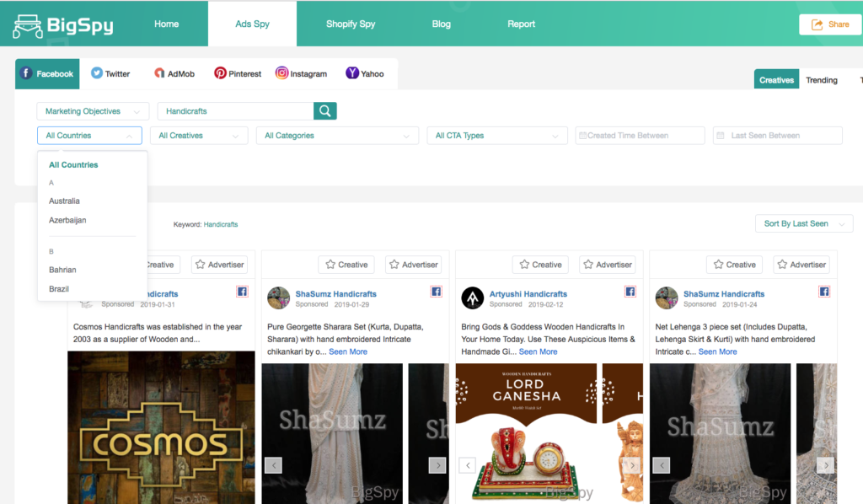This screenshot has height=504, width=863.
Task: Click Facebook icon on Artyushi card
Action: pyautogui.click(x=630, y=292)
